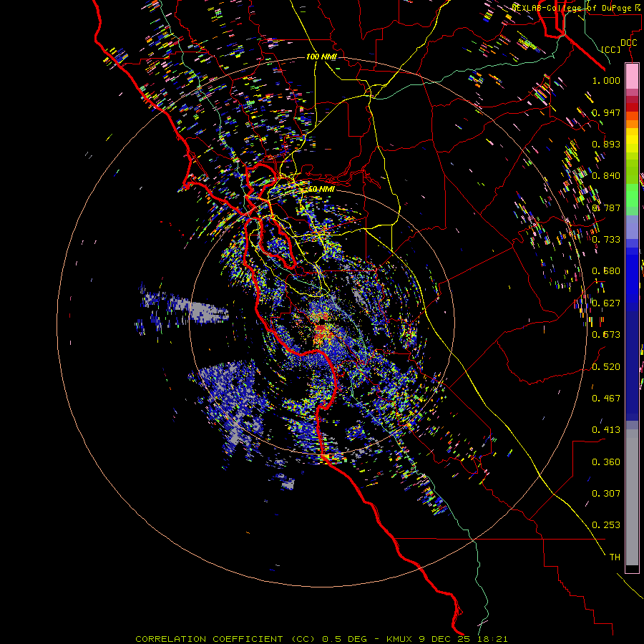Click the [CC] unit label above the legend

(x=610, y=49)
